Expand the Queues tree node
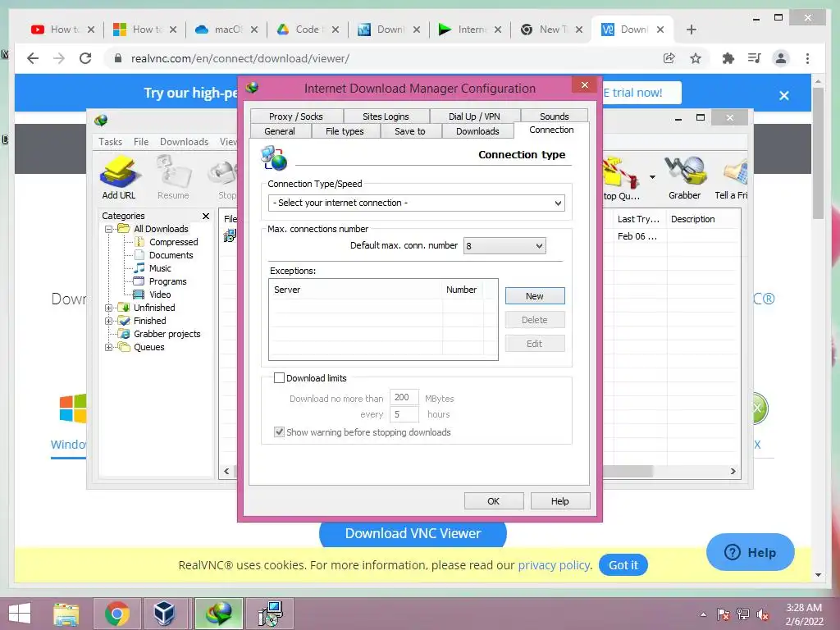840x630 pixels. 109,347
